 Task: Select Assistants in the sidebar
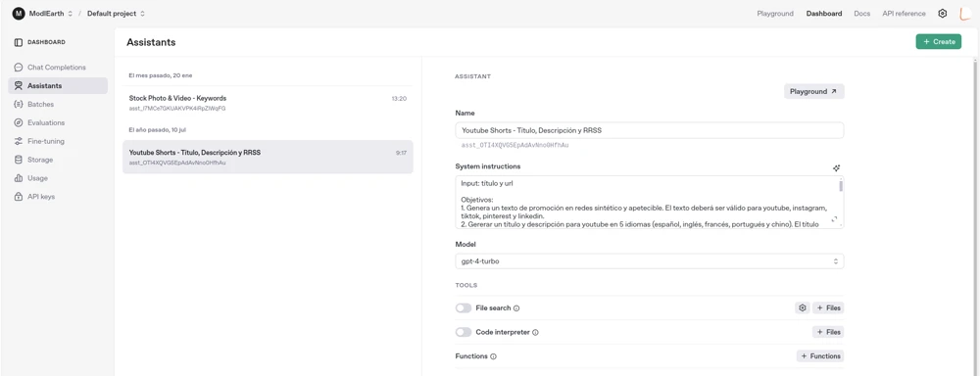click(x=58, y=85)
